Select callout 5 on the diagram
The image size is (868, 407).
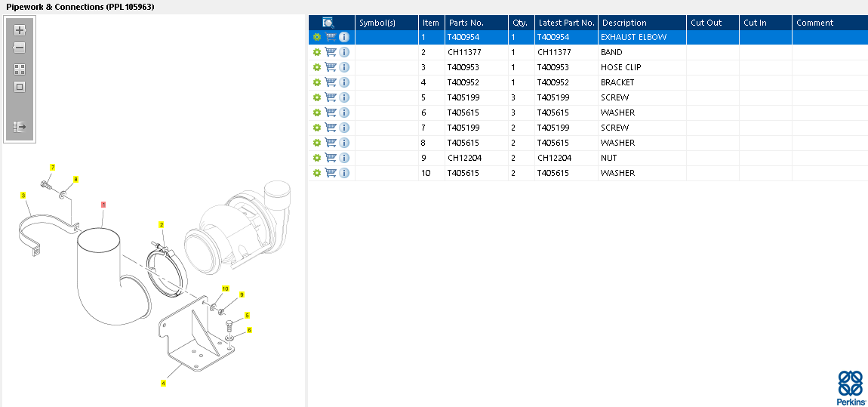click(247, 315)
